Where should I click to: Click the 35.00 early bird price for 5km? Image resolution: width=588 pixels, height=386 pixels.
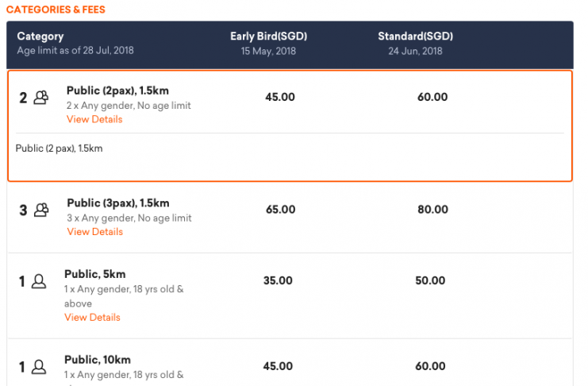278,280
